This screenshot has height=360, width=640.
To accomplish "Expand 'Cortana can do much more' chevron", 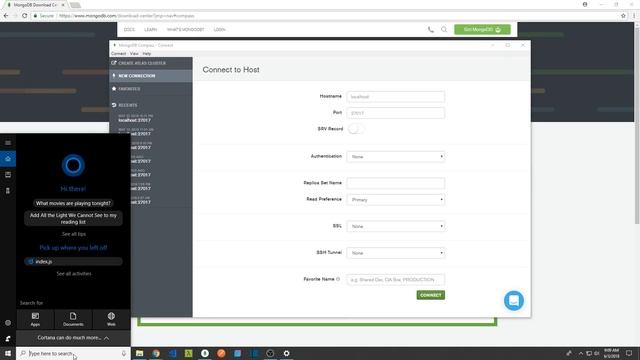I will (x=107, y=338).
